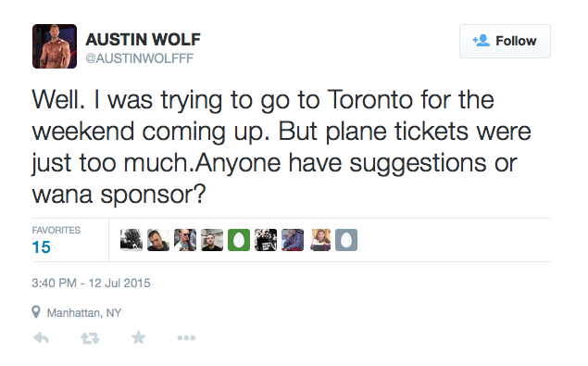588x366 pixels.
Task: Open the three-dot more options menu
Action: pos(186,338)
